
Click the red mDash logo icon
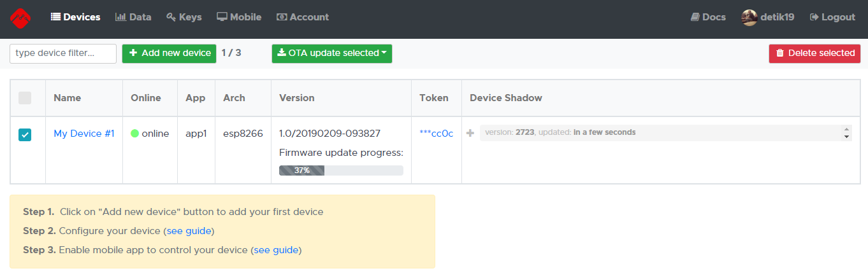(20, 18)
